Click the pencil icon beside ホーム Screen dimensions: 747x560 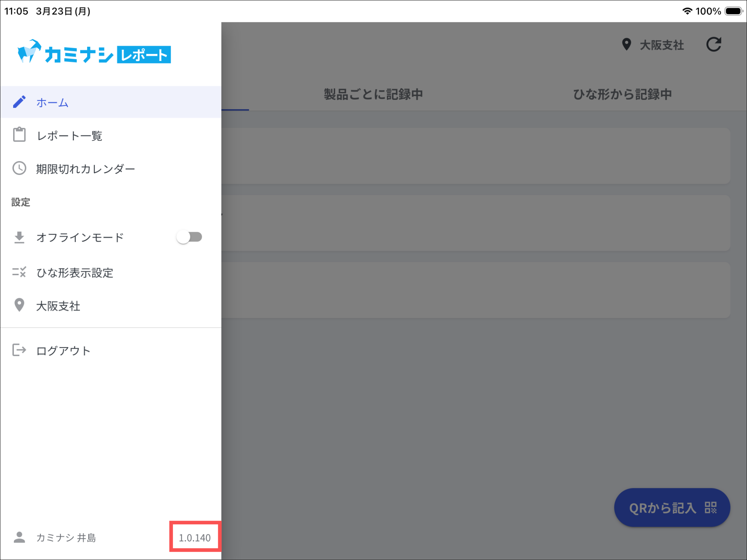click(19, 102)
